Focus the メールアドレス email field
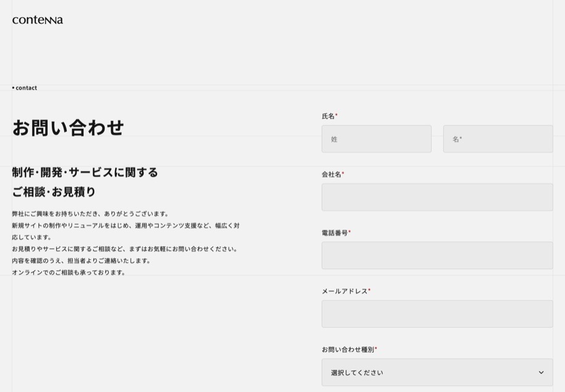This screenshot has width=565, height=392. [x=437, y=314]
